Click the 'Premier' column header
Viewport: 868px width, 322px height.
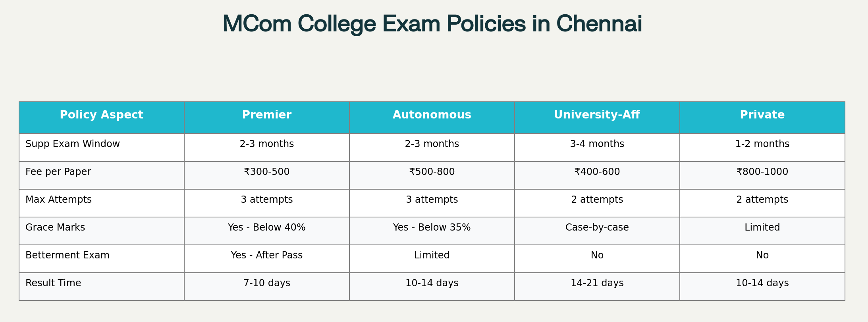pyautogui.click(x=266, y=115)
